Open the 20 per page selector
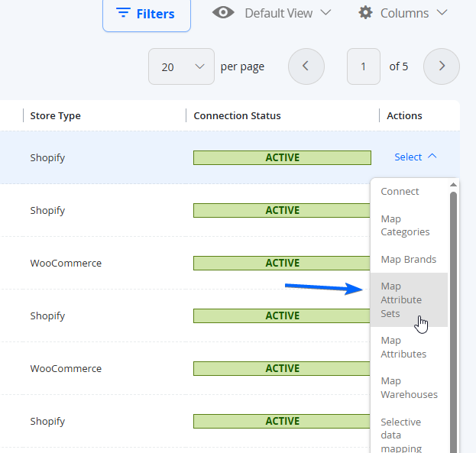 coord(181,66)
